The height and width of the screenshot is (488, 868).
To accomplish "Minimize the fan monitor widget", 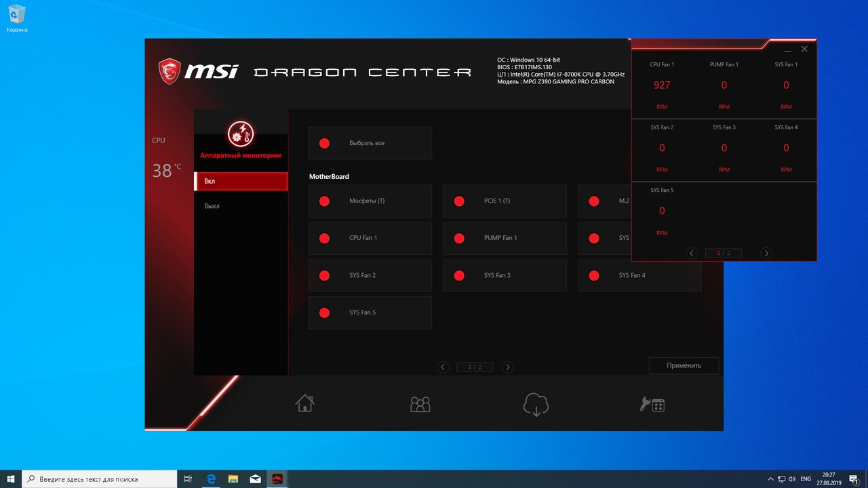I will coord(788,50).
